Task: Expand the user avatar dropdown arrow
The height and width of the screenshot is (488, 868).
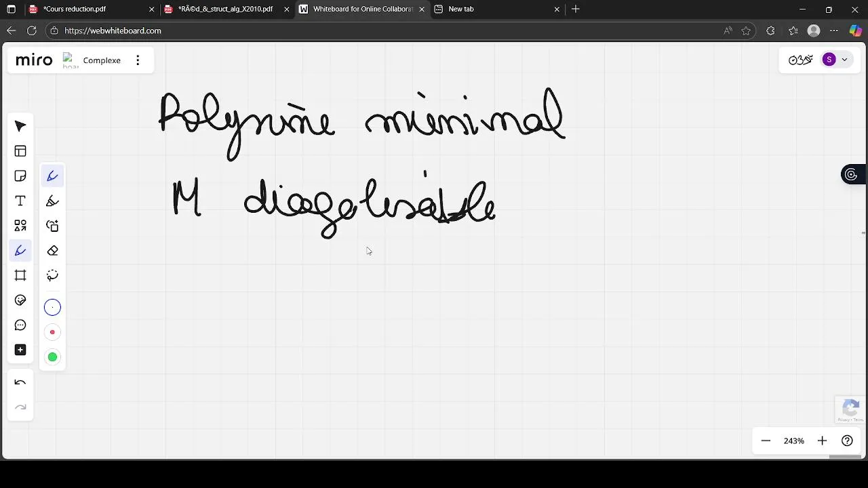Action: coord(844,60)
